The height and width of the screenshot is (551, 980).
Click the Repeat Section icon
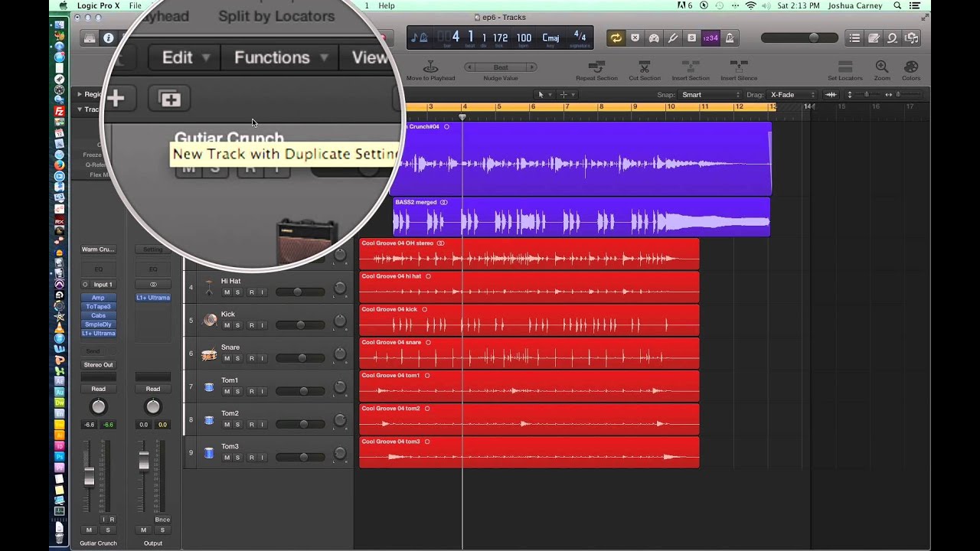[x=596, y=67]
